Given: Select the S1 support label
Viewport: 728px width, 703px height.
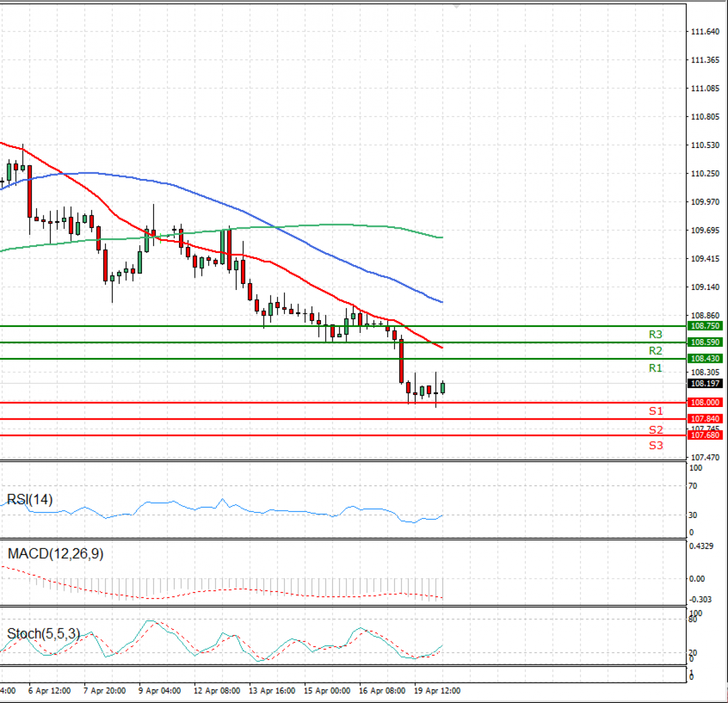Looking at the screenshot, I should click(656, 411).
